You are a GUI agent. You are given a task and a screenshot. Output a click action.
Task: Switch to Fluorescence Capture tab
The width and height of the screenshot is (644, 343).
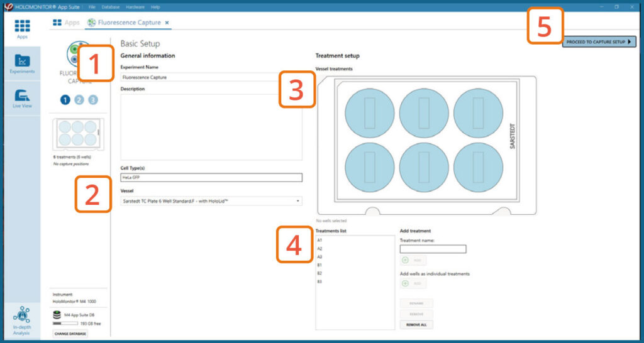pyautogui.click(x=128, y=23)
